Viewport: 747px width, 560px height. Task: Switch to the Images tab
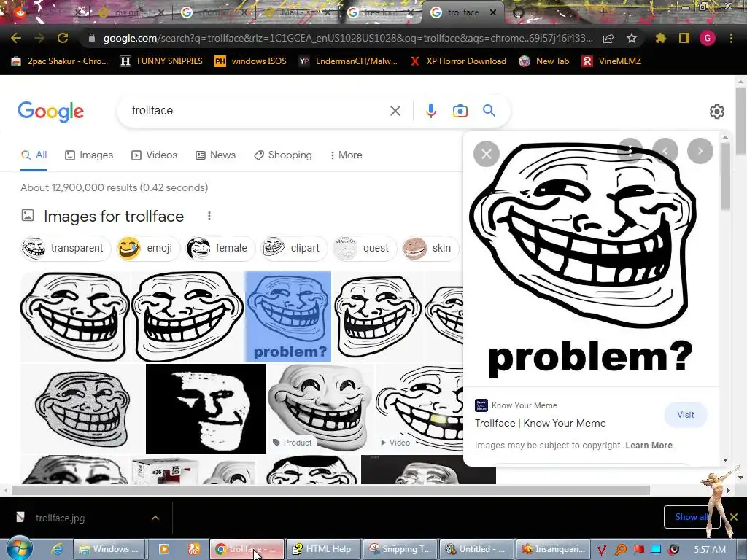click(89, 155)
